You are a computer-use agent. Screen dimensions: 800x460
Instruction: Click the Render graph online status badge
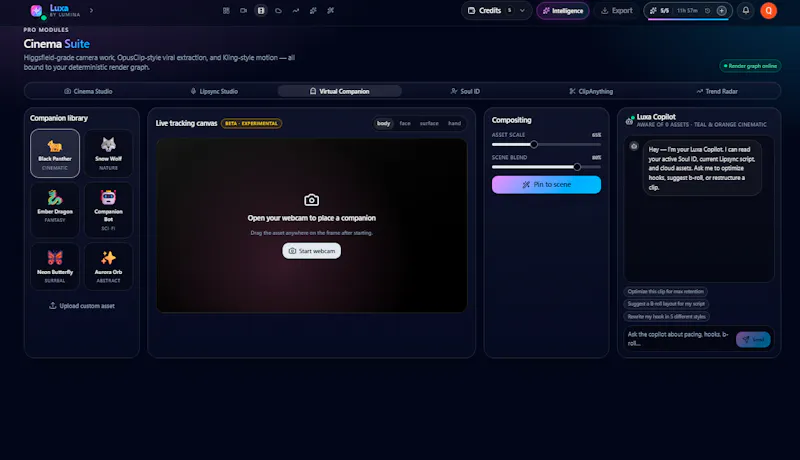750,66
